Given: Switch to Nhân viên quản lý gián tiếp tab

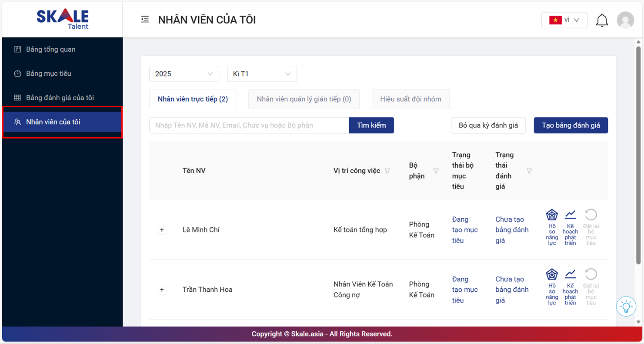Looking at the screenshot, I should point(304,99).
